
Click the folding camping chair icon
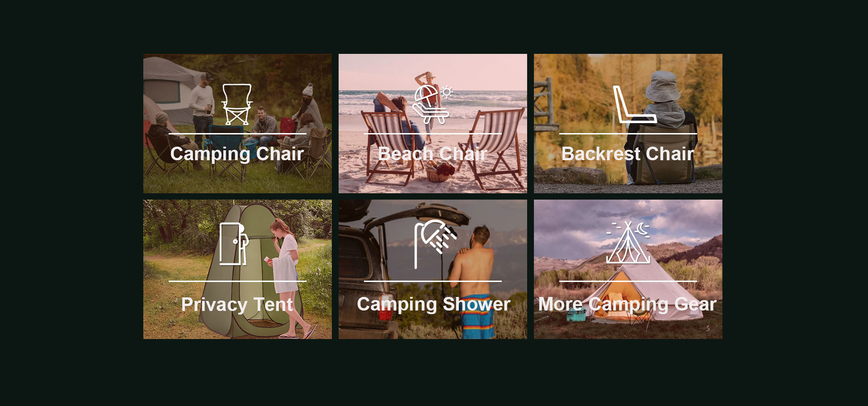237,105
